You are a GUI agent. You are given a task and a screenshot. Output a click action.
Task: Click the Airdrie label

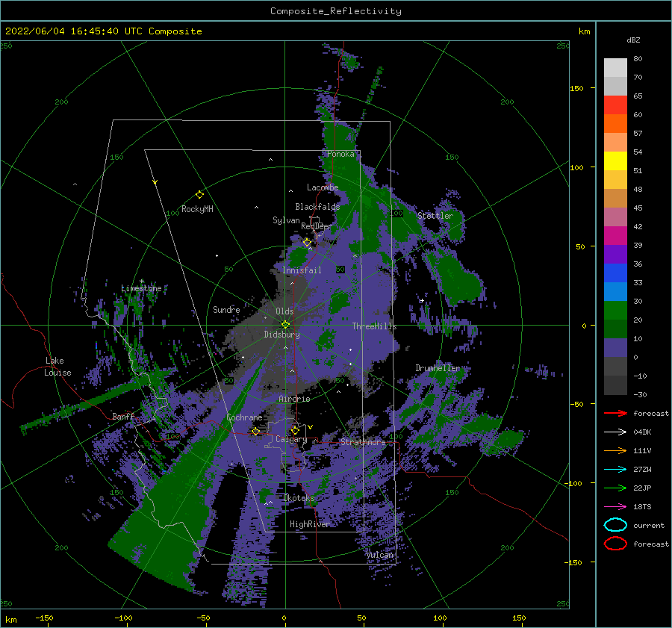click(294, 399)
